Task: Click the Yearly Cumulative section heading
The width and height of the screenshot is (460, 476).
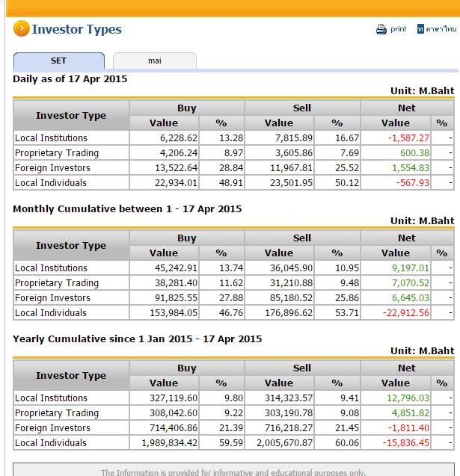Action: pos(137,339)
